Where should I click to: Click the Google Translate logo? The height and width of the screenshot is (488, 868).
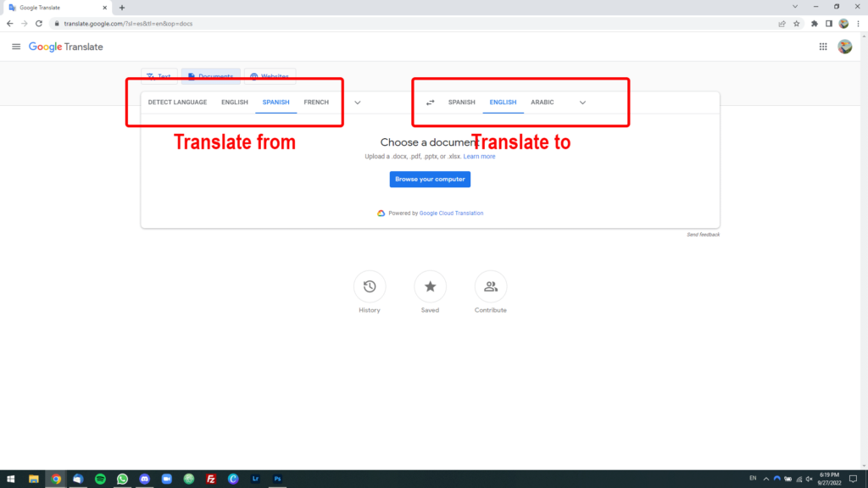(x=66, y=47)
